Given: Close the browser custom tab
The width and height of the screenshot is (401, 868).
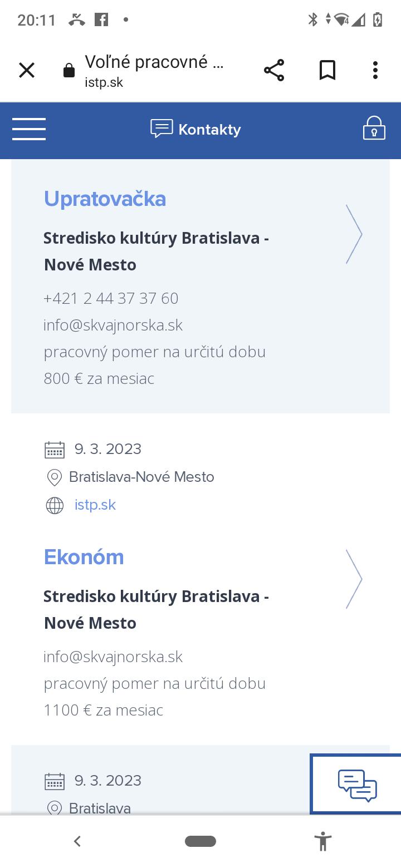Looking at the screenshot, I should [27, 71].
